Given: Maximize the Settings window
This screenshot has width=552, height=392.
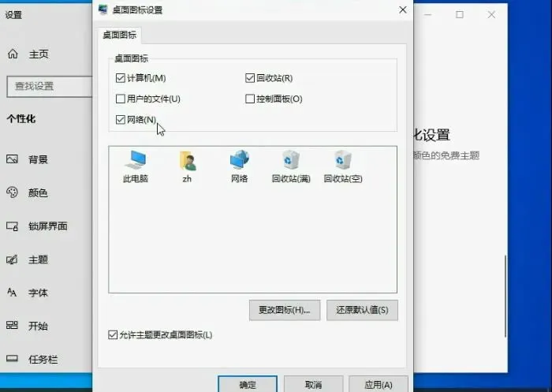Looking at the screenshot, I should [460, 14].
